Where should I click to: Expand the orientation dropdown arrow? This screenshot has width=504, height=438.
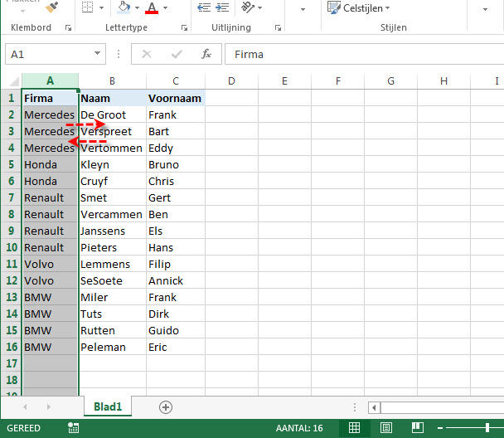259,7
